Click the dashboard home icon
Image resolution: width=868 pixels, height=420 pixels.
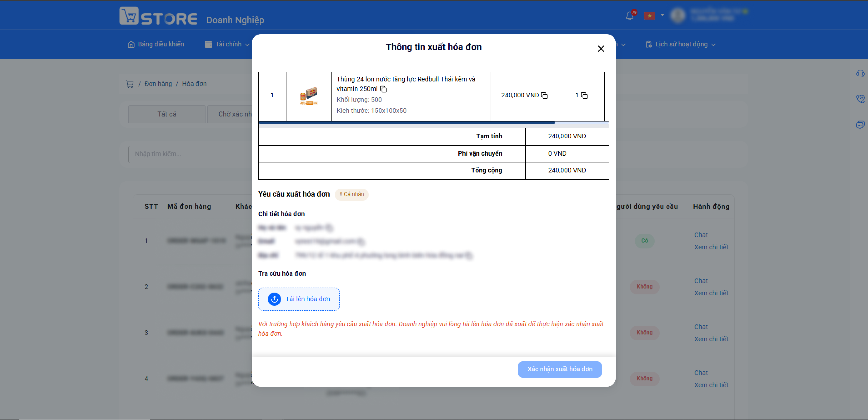(131, 44)
